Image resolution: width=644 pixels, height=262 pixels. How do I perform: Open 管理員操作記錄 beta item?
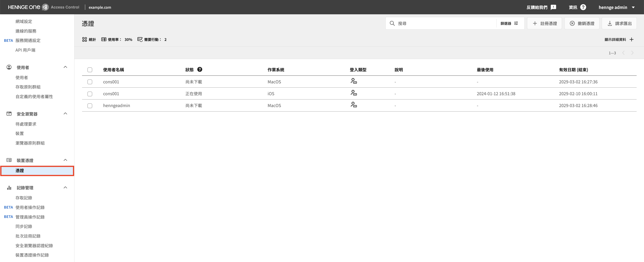(30, 217)
